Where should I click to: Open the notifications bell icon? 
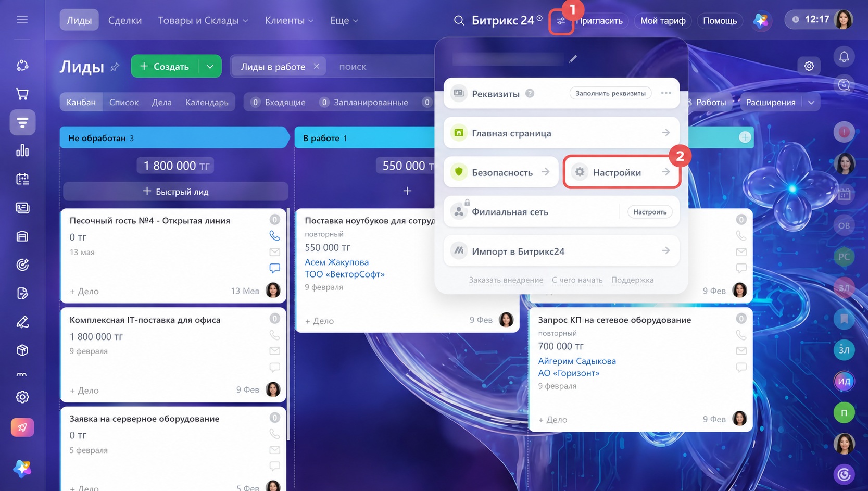(844, 57)
